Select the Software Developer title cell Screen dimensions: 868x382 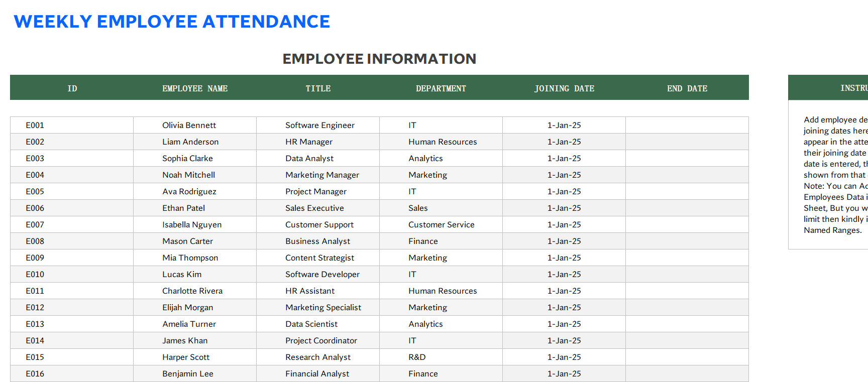(x=318, y=274)
